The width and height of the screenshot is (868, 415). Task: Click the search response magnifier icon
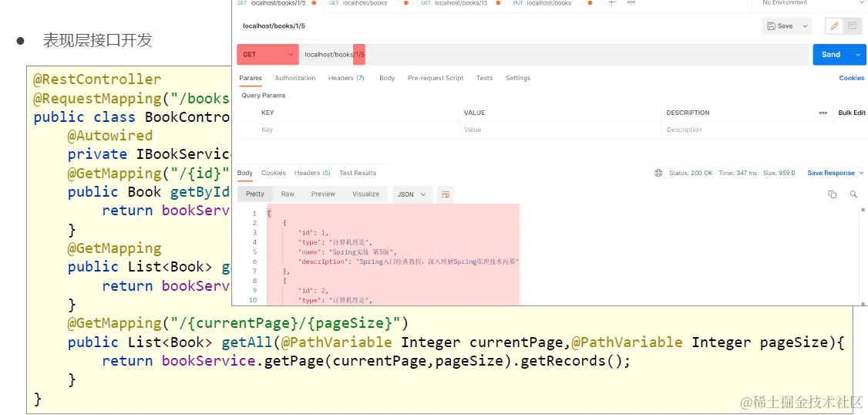(x=853, y=194)
